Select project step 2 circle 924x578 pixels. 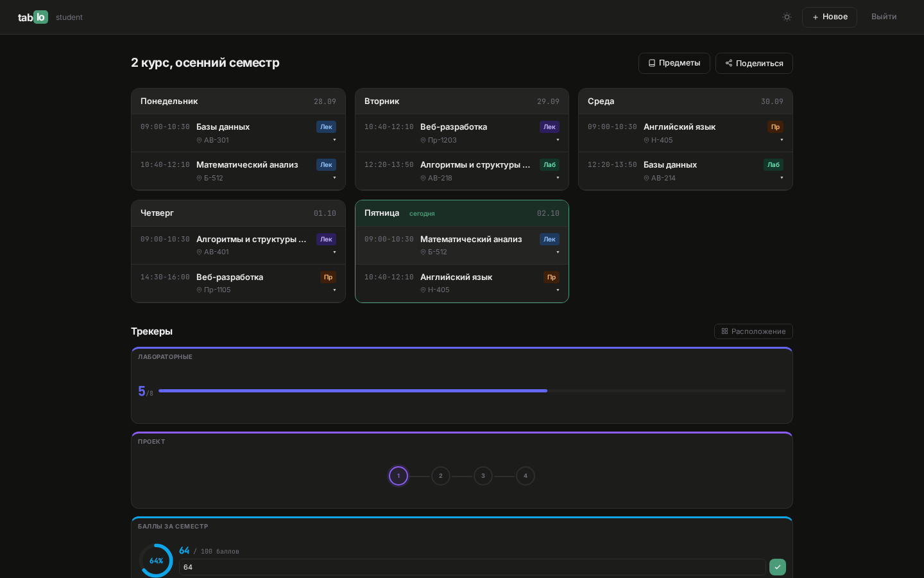441,476
